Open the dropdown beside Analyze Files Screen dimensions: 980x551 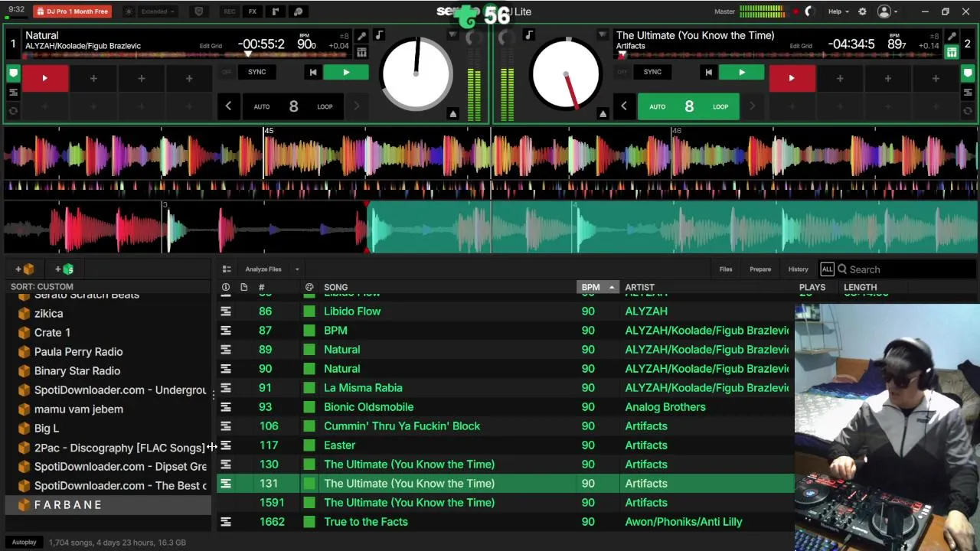point(297,269)
